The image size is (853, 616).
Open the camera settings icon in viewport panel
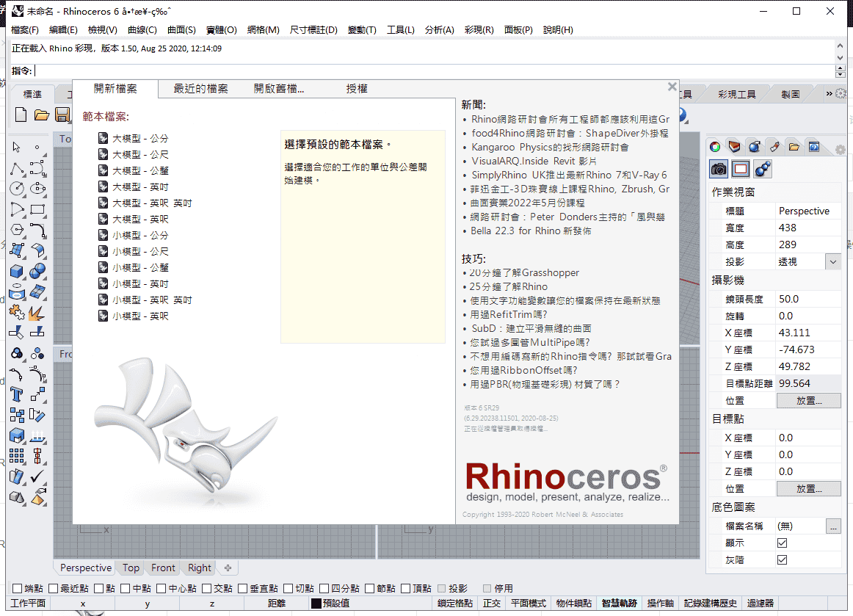719,168
